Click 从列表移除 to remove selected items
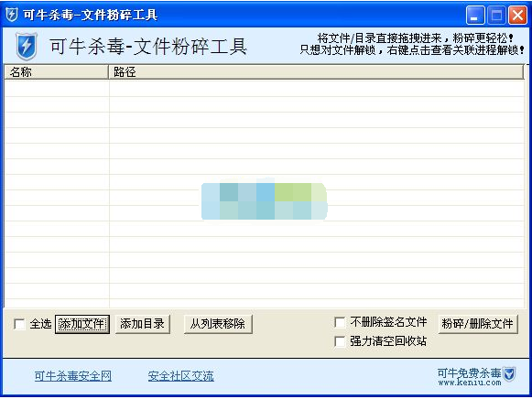532x399 pixels. (x=218, y=324)
